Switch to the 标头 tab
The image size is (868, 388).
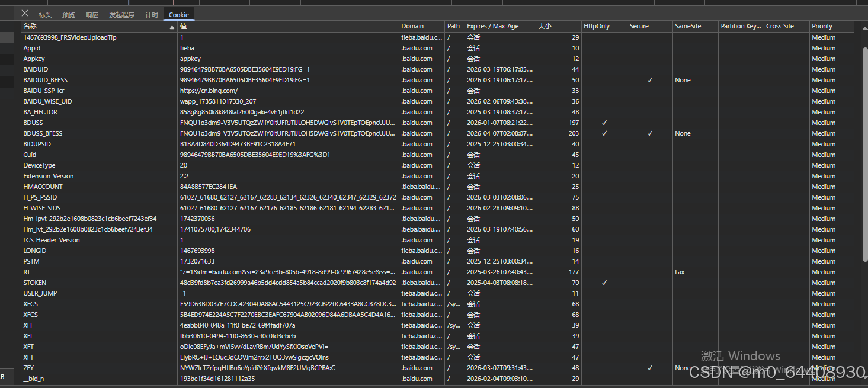45,15
